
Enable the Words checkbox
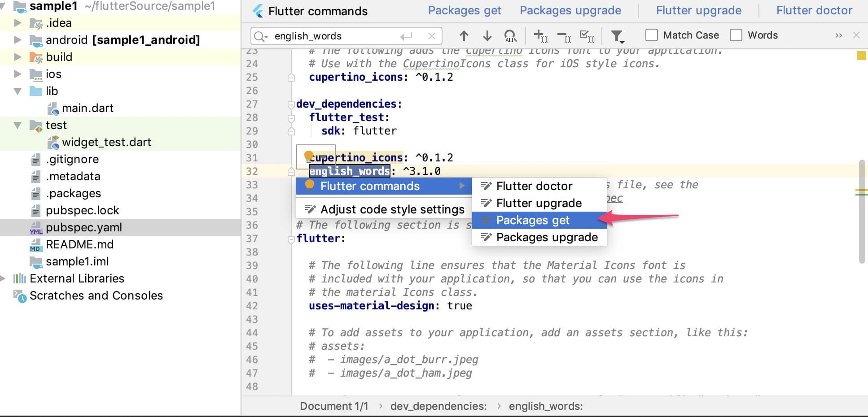click(736, 35)
